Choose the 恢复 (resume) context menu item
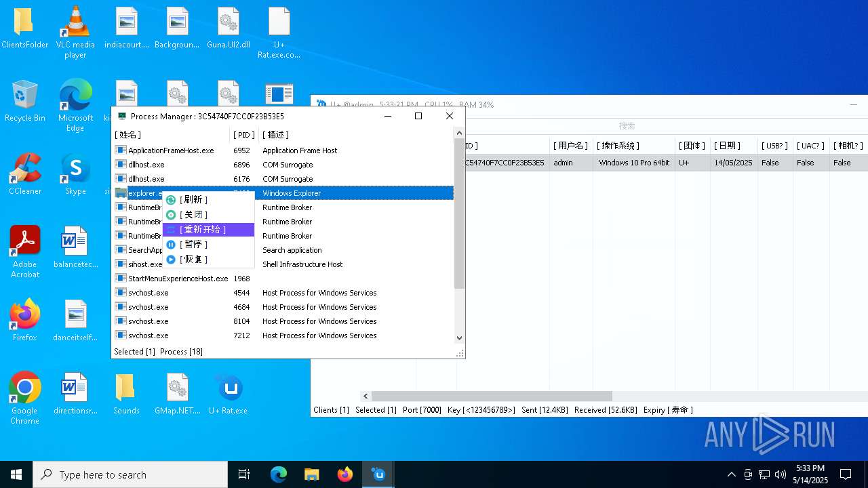Image resolution: width=868 pixels, height=488 pixels. click(x=209, y=260)
